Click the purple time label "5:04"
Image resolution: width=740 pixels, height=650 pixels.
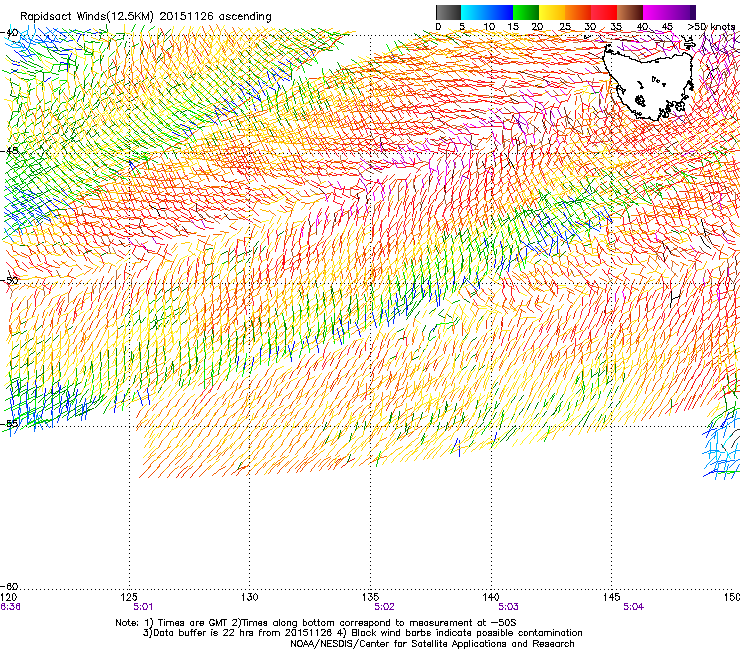tap(633, 607)
